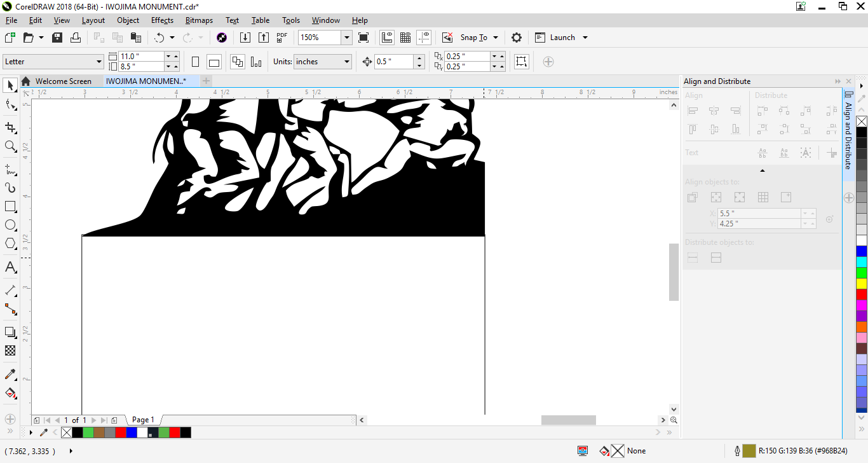
Task: Set page to portrait orientation
Action: pyautogui.click(x=195, y=62)
